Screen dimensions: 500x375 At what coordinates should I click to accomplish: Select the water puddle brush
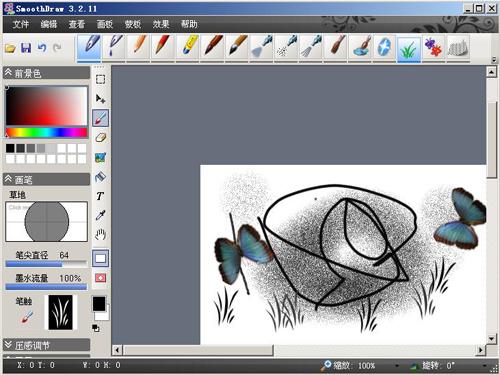pos(360,47)
